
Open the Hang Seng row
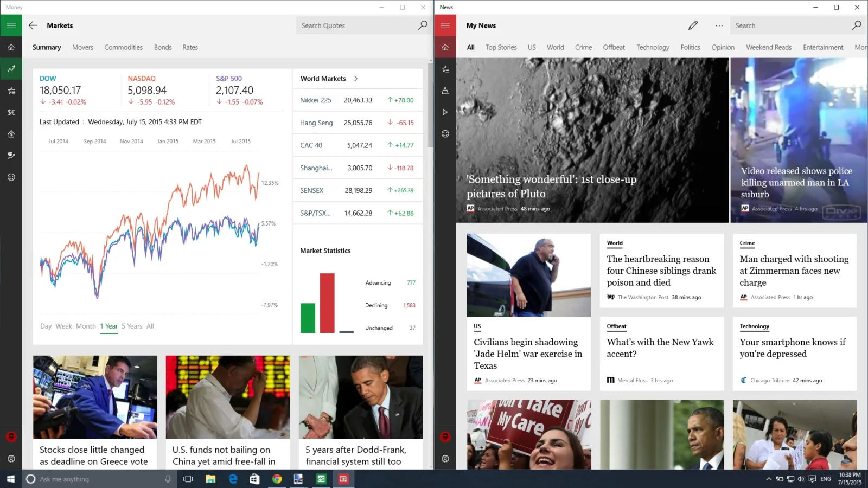[x=358, y=123]
